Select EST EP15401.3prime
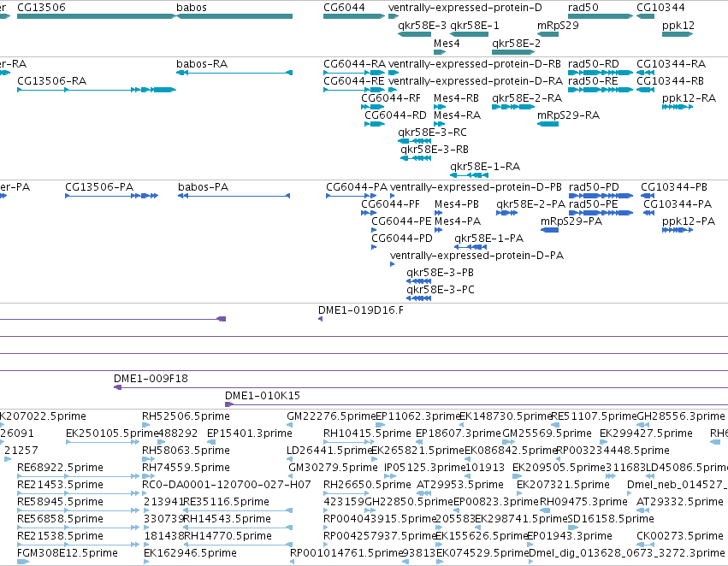The height and width of the screenshot is (566, 728). [211, 442]
